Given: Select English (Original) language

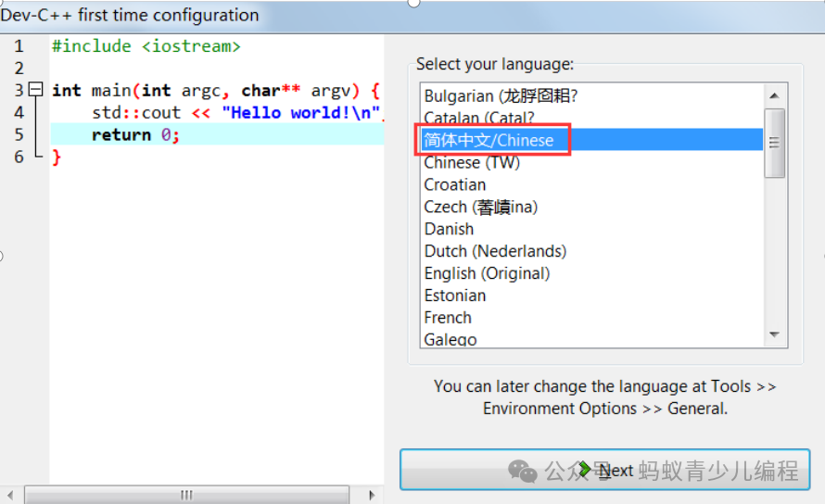Looking at the screenshot, I should pos(592,273).
